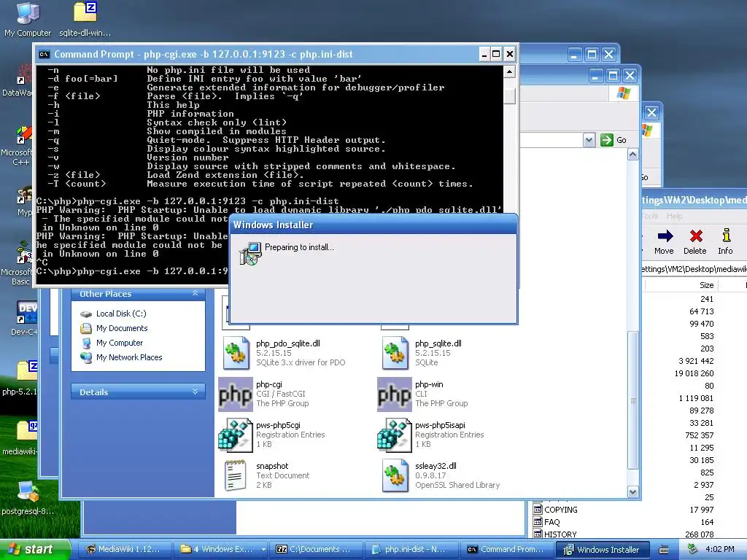747x560 pixels.
Task: Click Windows Installer setup icon in dialog
Action: [x=250, y=253]
